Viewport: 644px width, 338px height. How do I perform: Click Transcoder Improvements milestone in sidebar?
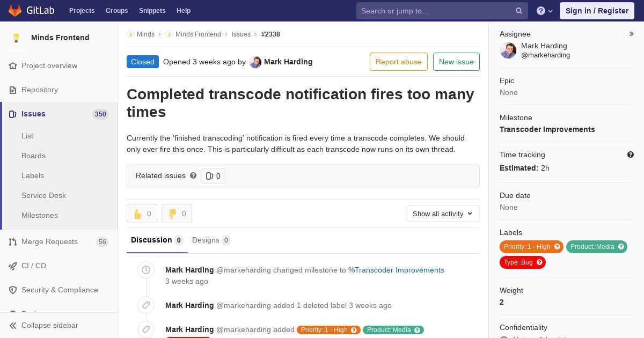[x=547, y=129]
